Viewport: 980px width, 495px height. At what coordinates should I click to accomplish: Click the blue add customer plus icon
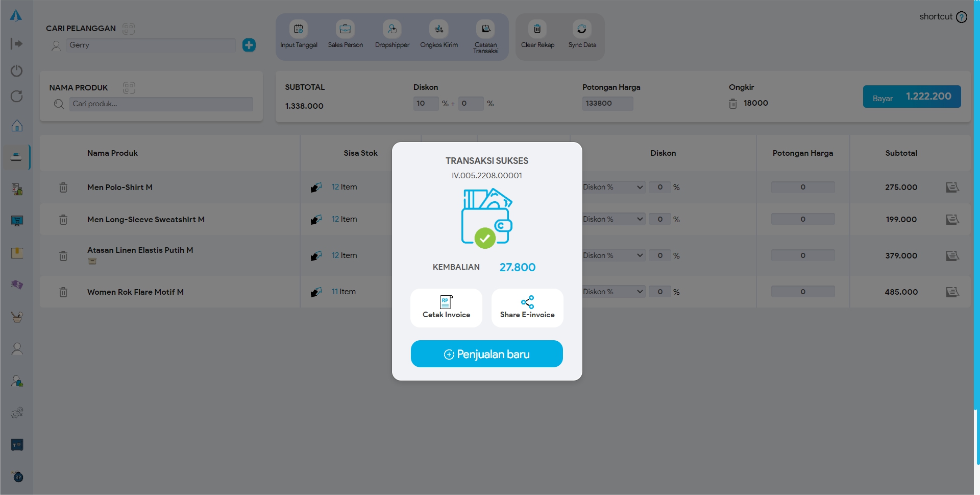(249, 45)
